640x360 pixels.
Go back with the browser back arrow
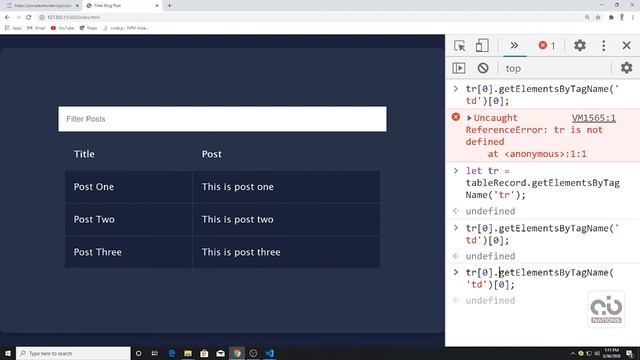7,17
